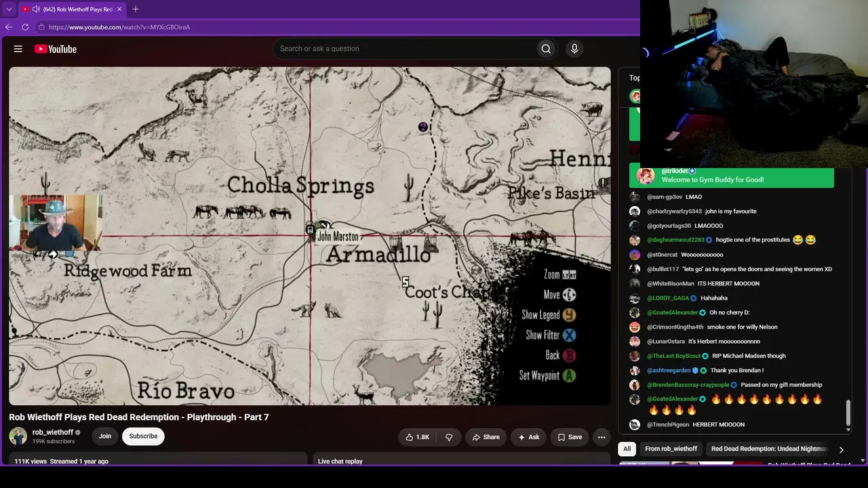
Task: Click the address bar URL
Action: (x=119, y=27)
